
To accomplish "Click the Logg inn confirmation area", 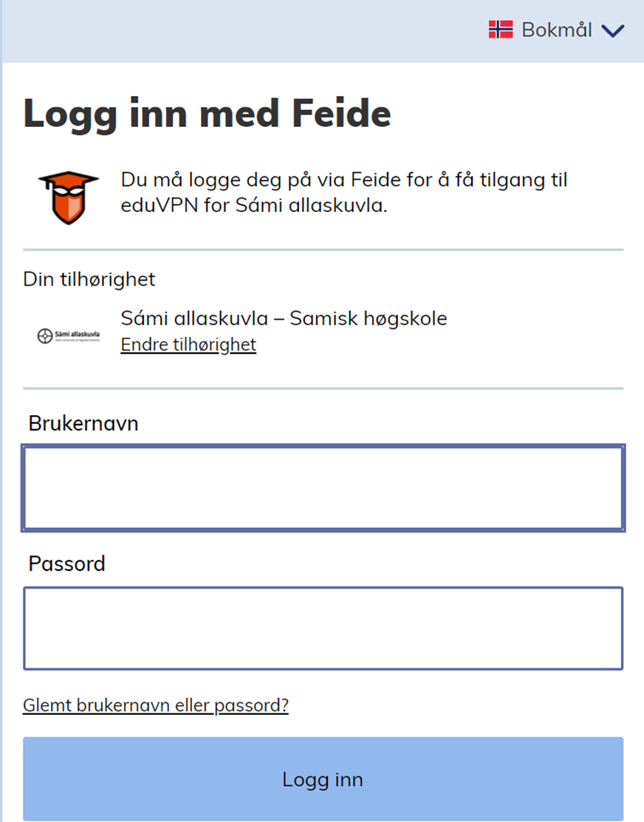I will pyautogui.click(x=323, y=778).
